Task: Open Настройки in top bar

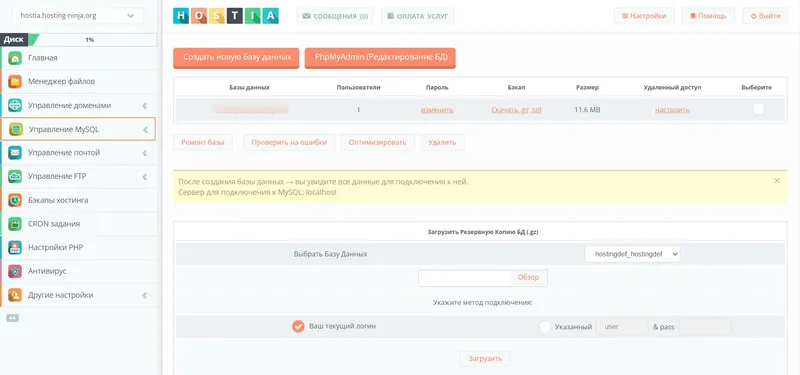Action: [644, 16]
